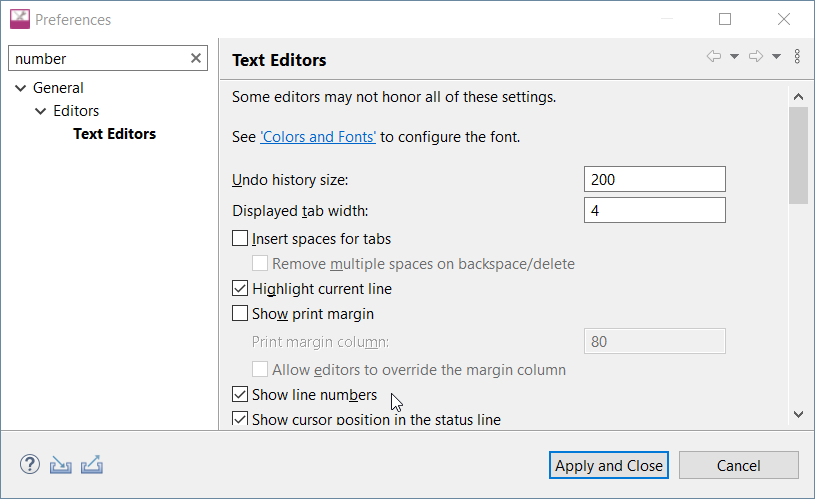Click the Export preferences icon
This screenshot has height=499, width=815.
(92, 465)
